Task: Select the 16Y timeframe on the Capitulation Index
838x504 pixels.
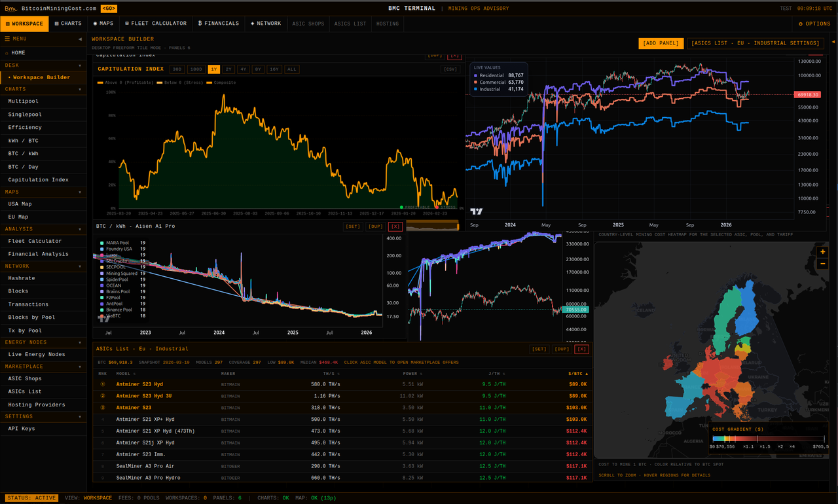Action: (x=274, y=68)
